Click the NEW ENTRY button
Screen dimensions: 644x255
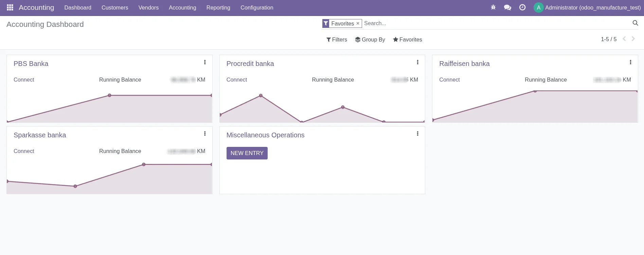click(x=247, y=153)
